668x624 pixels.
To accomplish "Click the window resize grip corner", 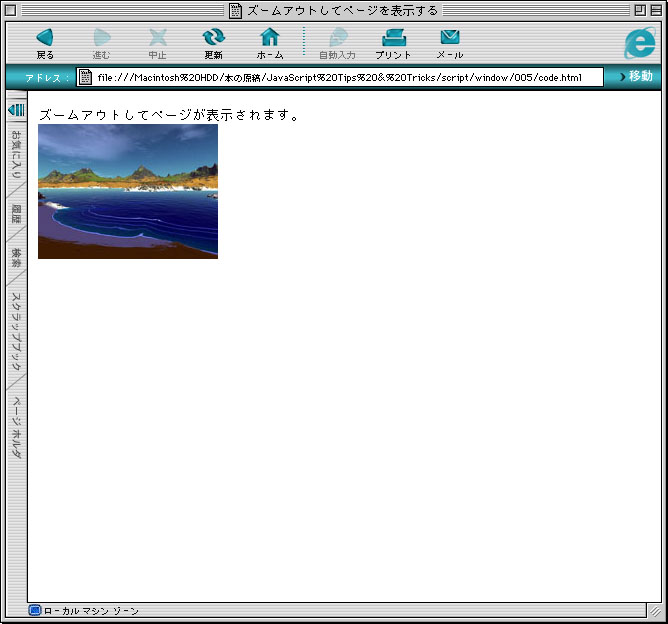I will pyautogui.click(x=654, y=611).
